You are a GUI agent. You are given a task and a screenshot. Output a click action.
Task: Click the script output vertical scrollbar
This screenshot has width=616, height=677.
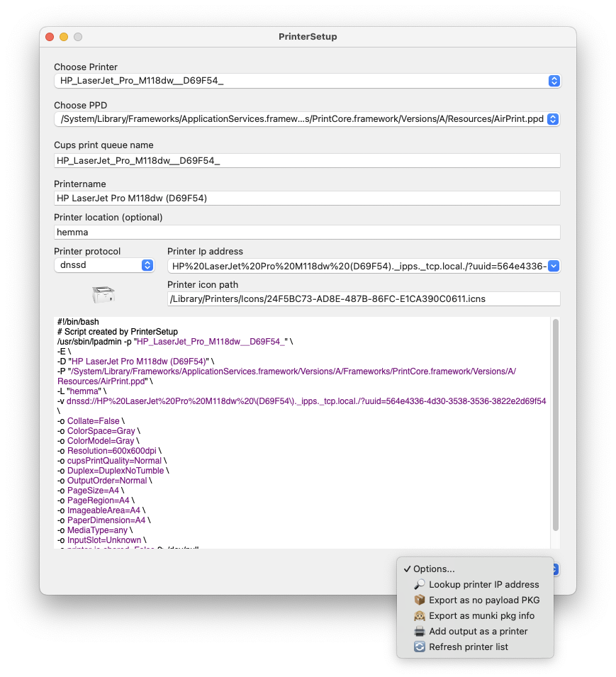click(x=556, y=425)
